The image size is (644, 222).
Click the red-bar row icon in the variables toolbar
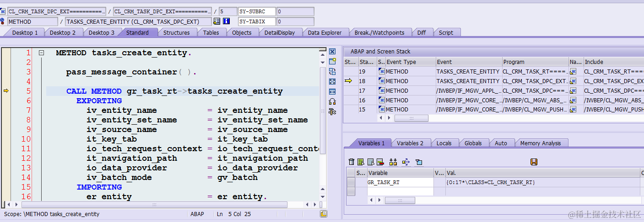click(x=380, y=162)
